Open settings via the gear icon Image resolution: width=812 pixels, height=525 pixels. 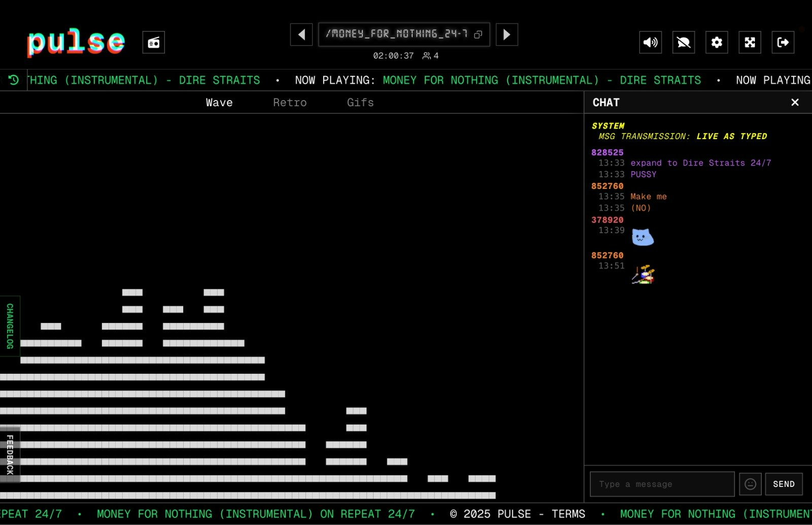click(717, 42)
